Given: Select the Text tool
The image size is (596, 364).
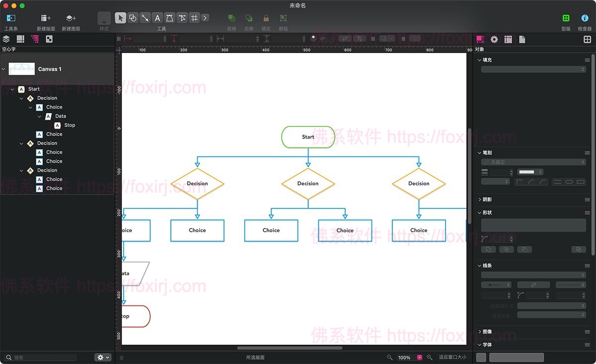Looking at the screenshot, I should [x=157, y=17].
